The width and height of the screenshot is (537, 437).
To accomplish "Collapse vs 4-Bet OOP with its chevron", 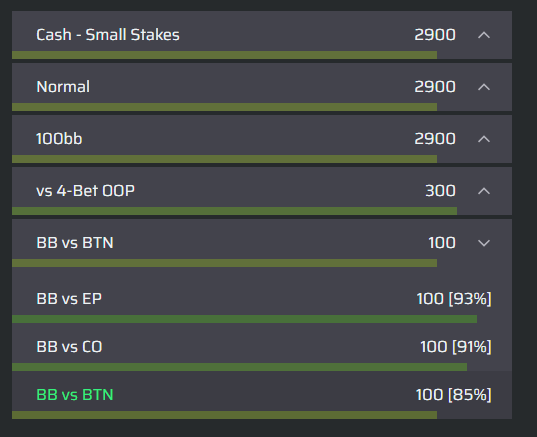I will tap(484, 191).
